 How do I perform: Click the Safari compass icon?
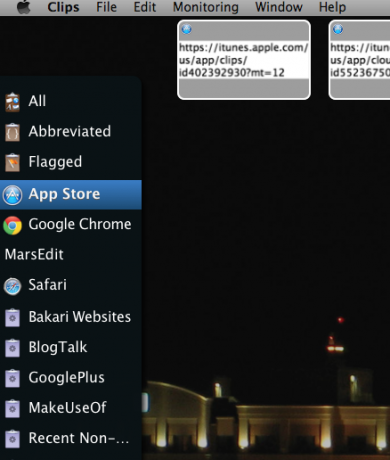tap(12, 286)
